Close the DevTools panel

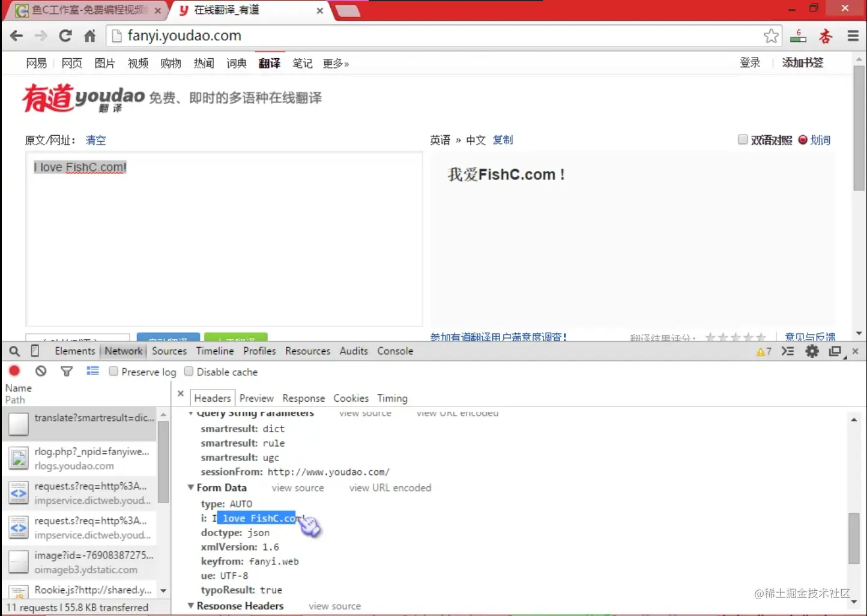pyautogui.click(x=856, y=351)
